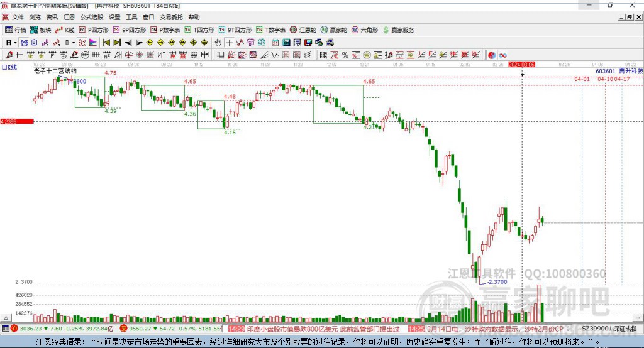This screenshot has height=348, width=644.
Task: Click the red-blue yin-yang icon
Action: (x=492, y=55)
